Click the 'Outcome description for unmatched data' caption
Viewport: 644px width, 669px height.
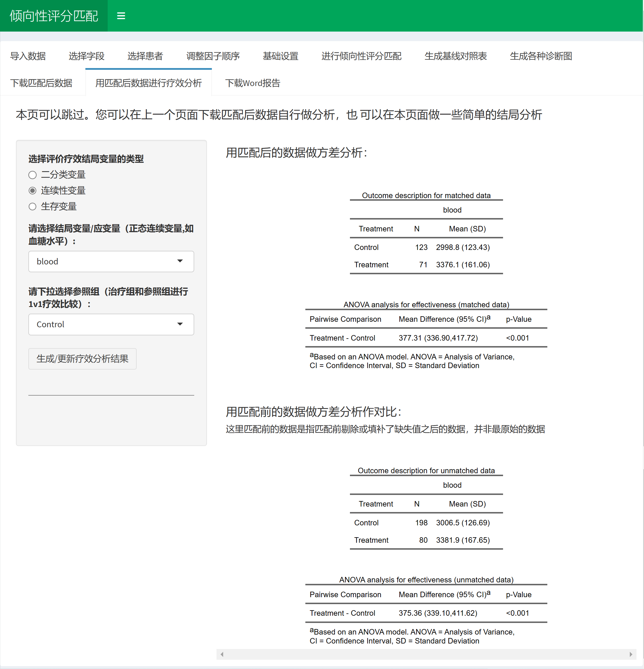(x=426, y=470)
